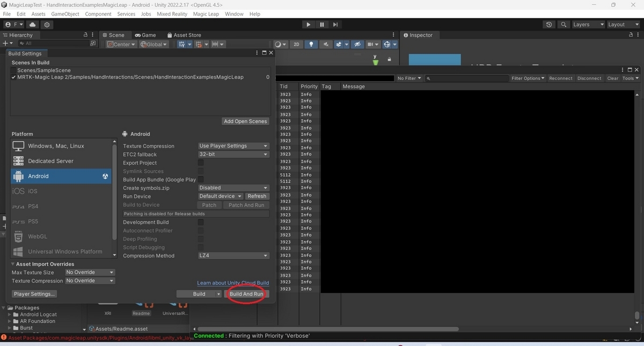644x346 pixels.
Task: Open handle rotation Global dropdown
Action: click(x=154, y=45)
